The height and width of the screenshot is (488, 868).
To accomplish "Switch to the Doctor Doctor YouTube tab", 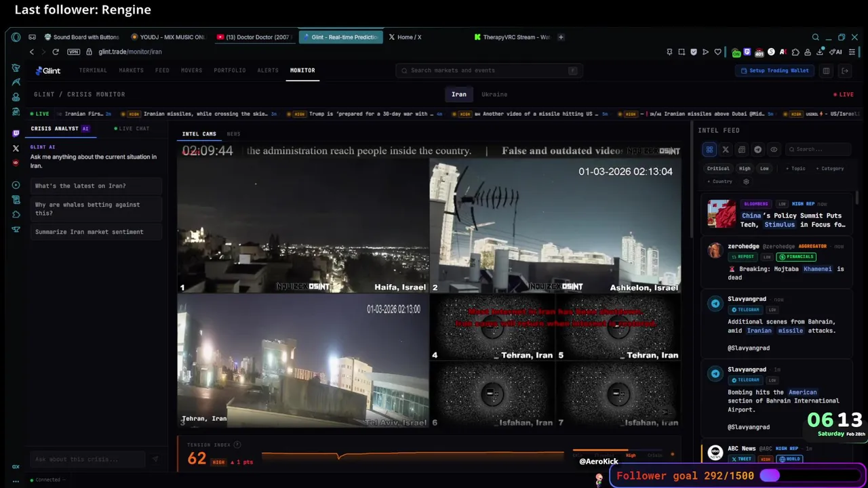I will pyautogui.click(x=254, y=37).
